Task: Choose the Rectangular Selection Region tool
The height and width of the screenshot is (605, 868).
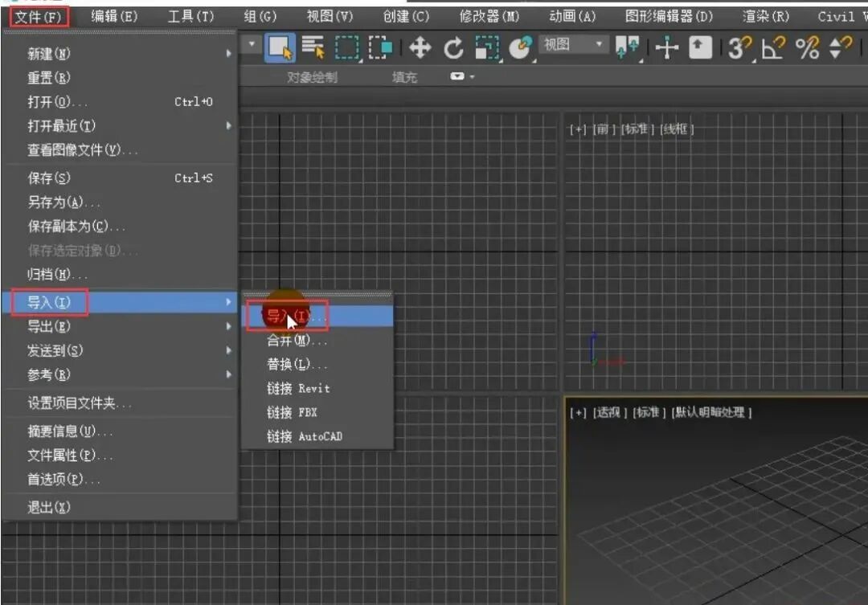Action: [x=347, y=47]
